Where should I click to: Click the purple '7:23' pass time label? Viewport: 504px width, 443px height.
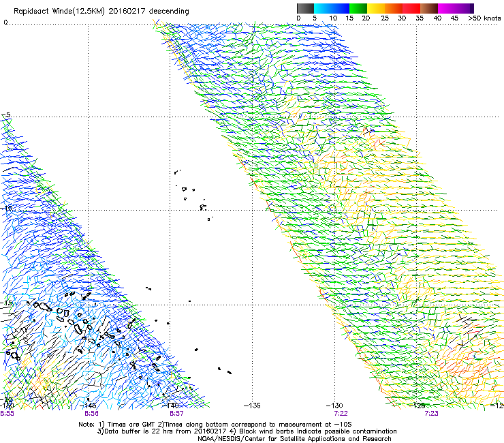(x=431, y=414)
